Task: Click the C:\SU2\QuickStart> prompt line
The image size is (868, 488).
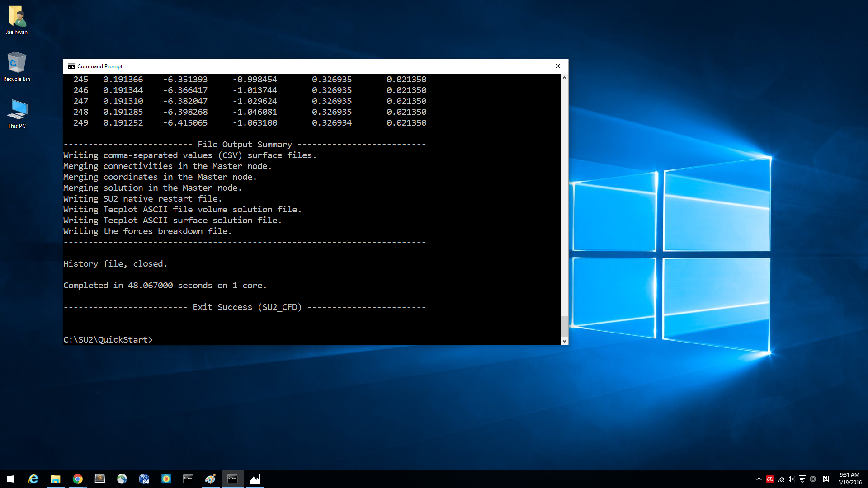Action: click(x=108, y=340)
